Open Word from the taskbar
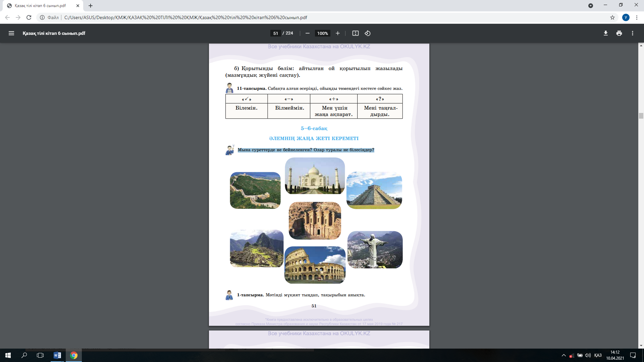Screen dimensions: 644x362 coord(57,355)
